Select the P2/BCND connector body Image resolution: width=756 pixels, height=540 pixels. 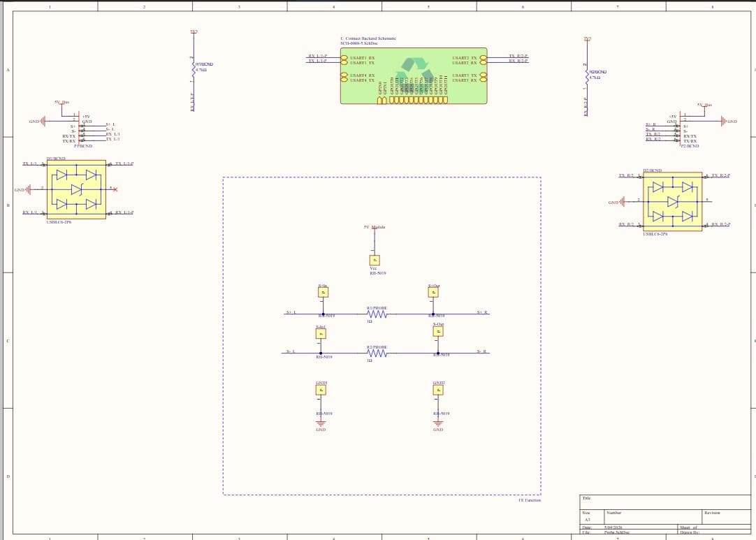tap(679, 127)
